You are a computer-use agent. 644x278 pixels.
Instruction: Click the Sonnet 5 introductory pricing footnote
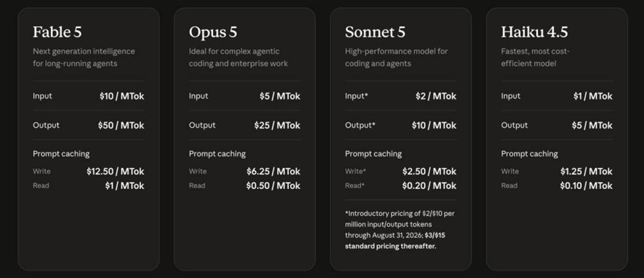pos(400,230)
